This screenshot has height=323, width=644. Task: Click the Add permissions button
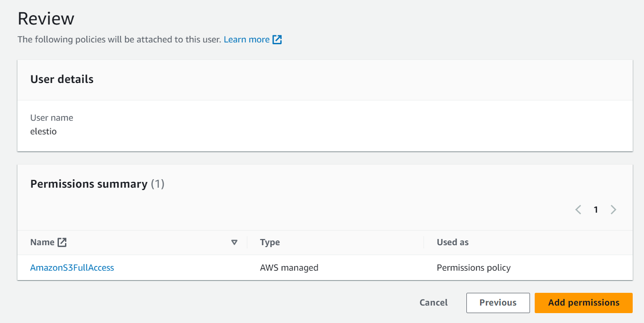pyautogui.click(x=583, y=303)
